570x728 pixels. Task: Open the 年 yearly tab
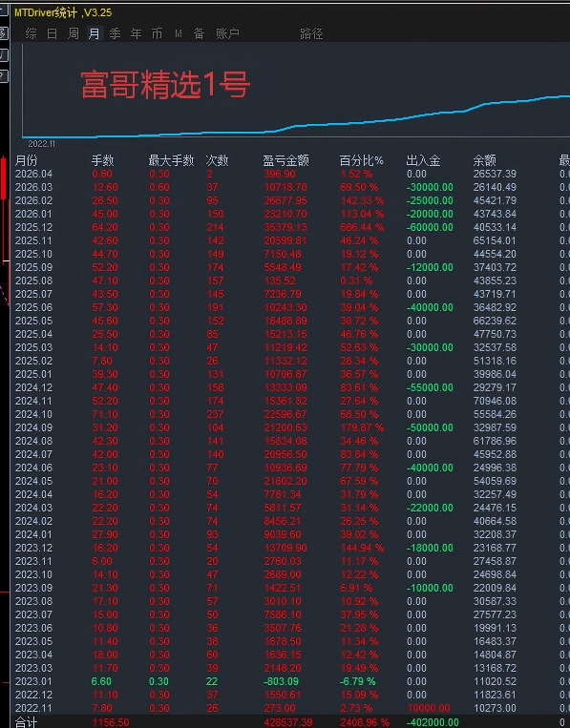[x=136, y=33]
